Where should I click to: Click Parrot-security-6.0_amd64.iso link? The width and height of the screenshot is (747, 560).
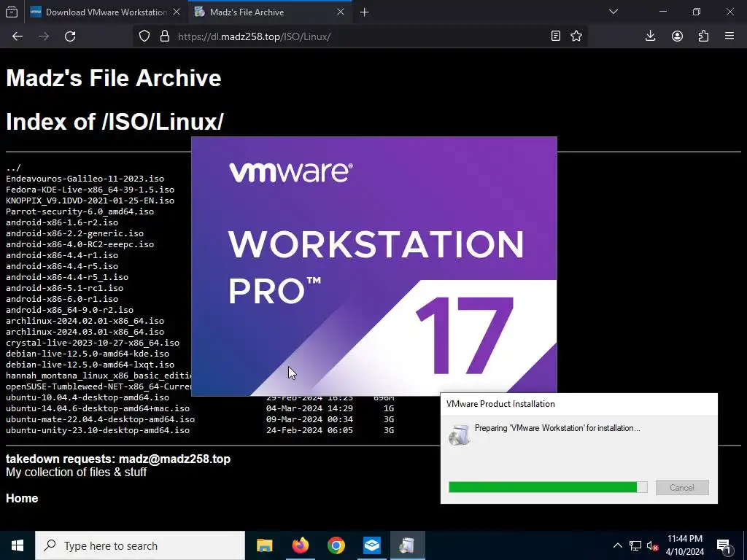[80, 211]
